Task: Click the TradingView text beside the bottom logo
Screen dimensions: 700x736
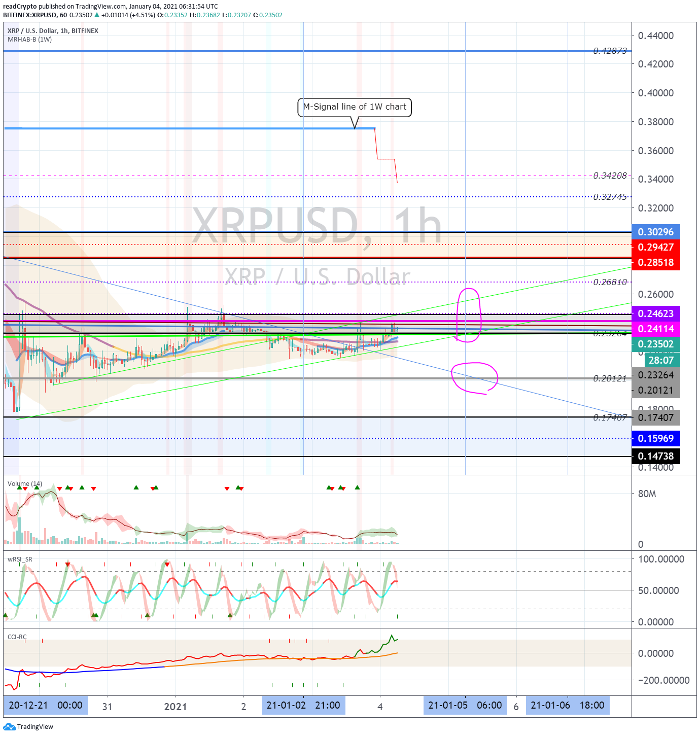Action: coord(35,726)
